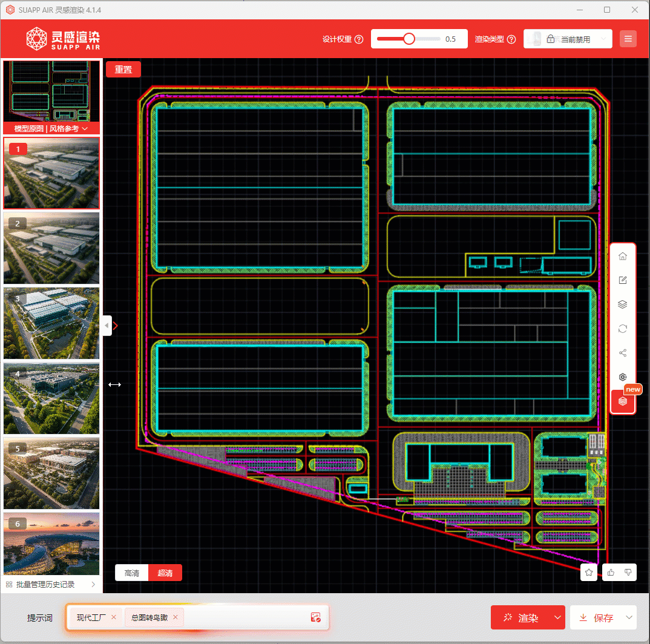This screenshot has width=650, height=644.
Task: Click the share icon in right toolbar
Action: [622, 353]
